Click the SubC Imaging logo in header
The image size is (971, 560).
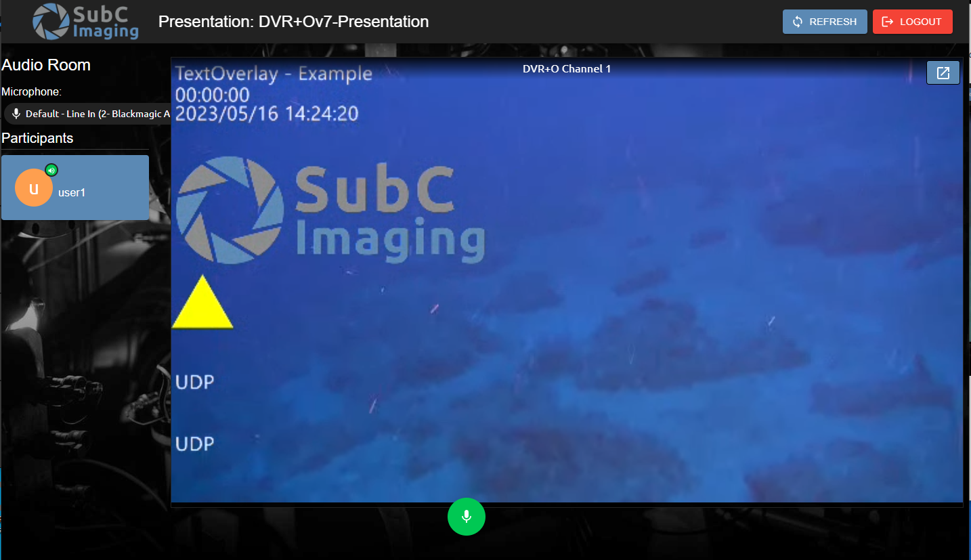(x=86, y=22)
